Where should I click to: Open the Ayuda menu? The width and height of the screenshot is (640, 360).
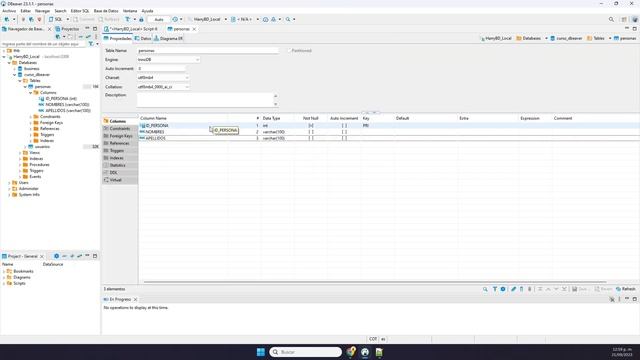pos(147,11)
